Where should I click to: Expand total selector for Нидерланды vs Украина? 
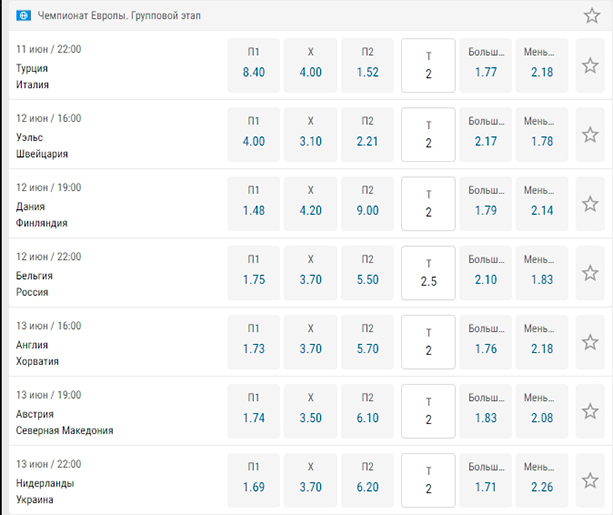(428, 481)
